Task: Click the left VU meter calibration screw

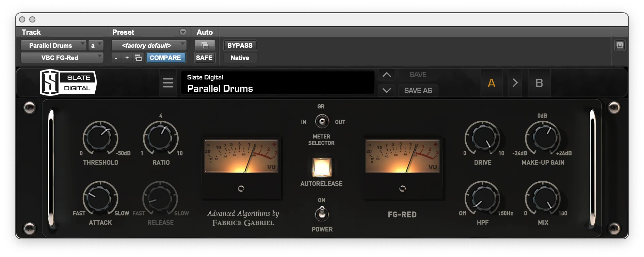Action: pos(241,188)
